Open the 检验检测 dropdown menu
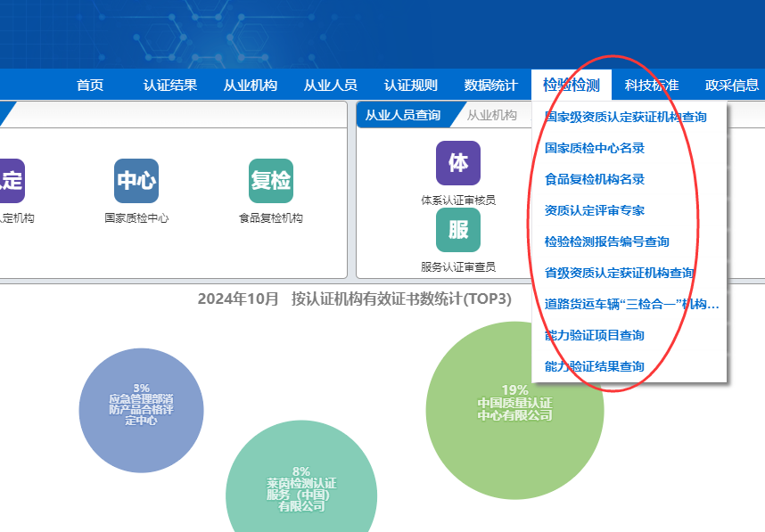 [573, 85]
